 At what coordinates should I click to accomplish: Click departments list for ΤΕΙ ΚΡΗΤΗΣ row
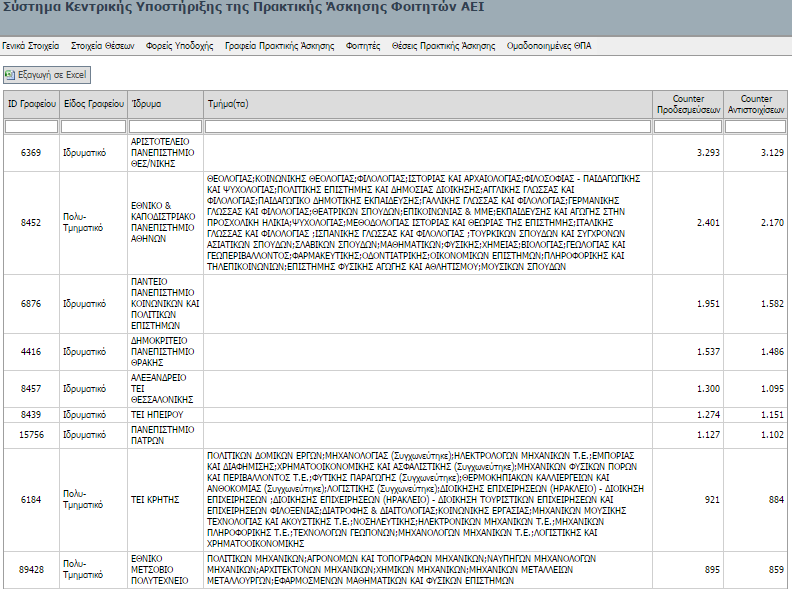click(x=428, y=500)
